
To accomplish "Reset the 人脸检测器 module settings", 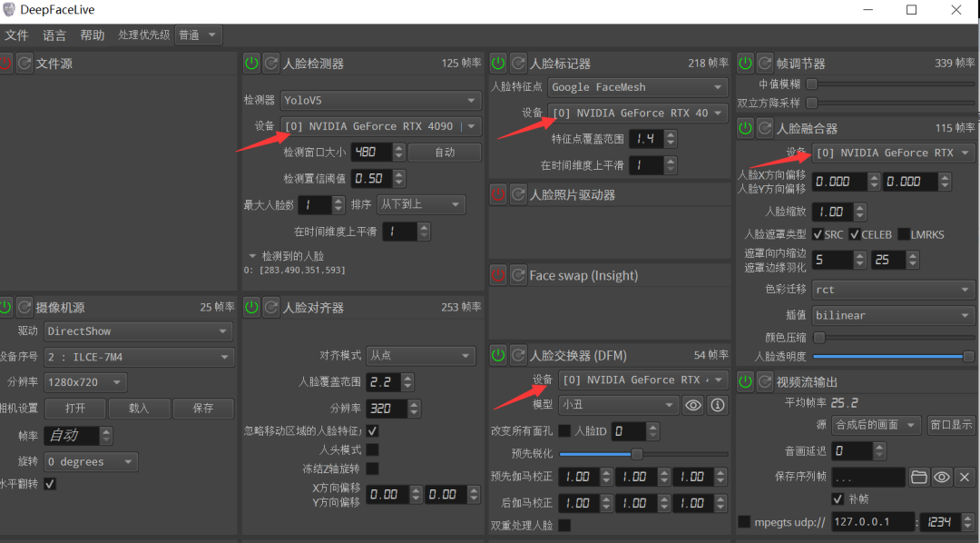I will click(271, 64).
